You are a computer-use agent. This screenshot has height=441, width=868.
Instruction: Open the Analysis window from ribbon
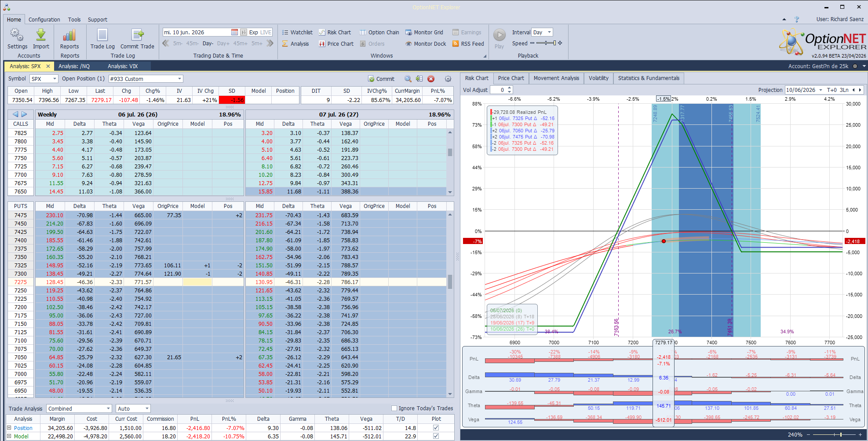point(295,44)
